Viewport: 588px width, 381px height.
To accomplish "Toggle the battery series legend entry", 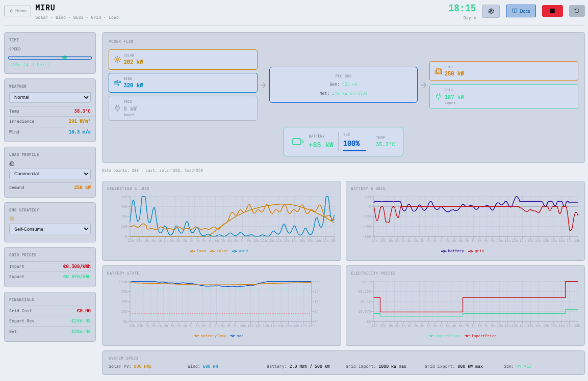I will coord(453,251).
